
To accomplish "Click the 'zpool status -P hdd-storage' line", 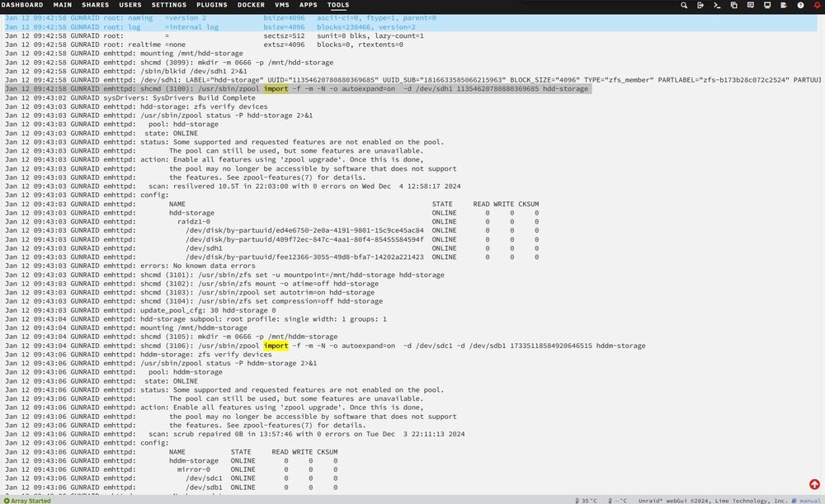I will (x=159, y=115).
